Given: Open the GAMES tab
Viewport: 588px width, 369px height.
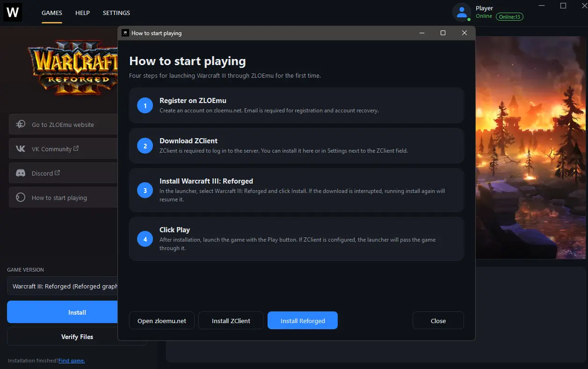Looking at the screenshot, I should pos(52,13).
